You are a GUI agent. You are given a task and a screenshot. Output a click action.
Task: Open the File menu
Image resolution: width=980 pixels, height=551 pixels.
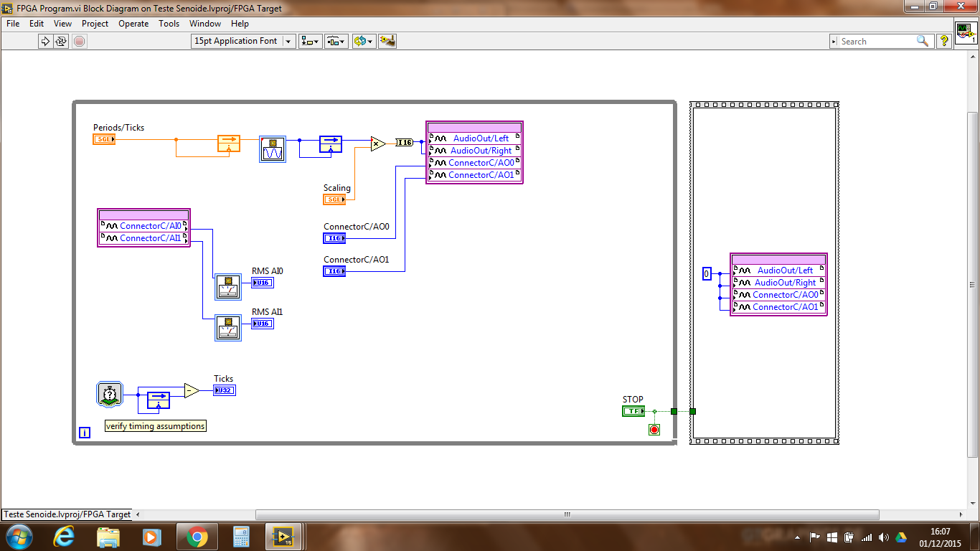tap(13, 24)
